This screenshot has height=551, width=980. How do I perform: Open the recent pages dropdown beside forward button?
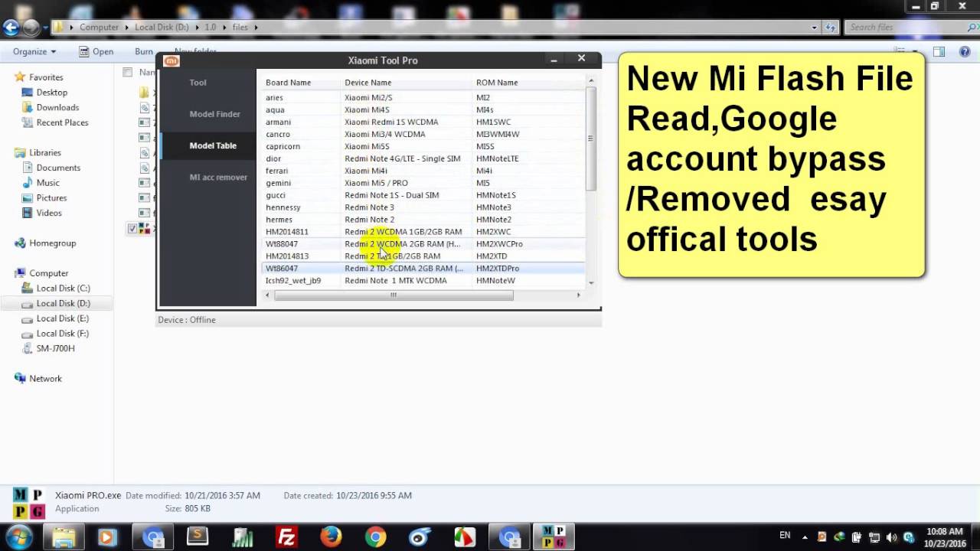point(45,28)
